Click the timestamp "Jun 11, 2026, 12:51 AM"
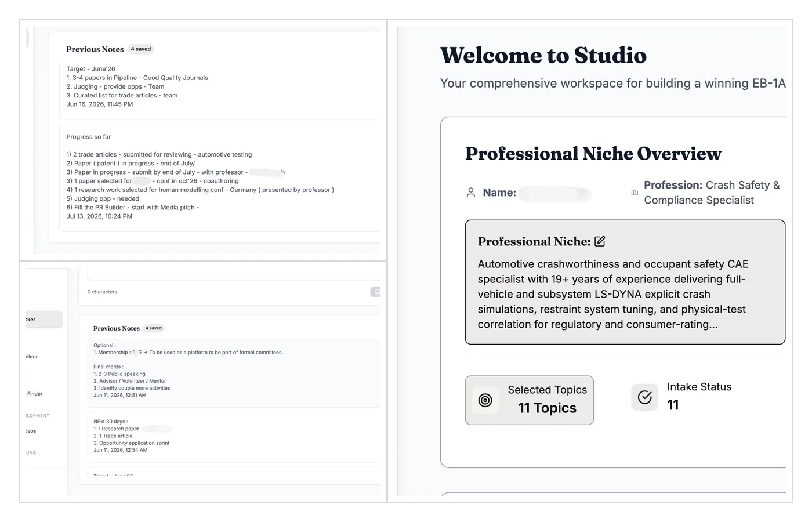The width and height of the screenshot is (812, 522). 120,395
